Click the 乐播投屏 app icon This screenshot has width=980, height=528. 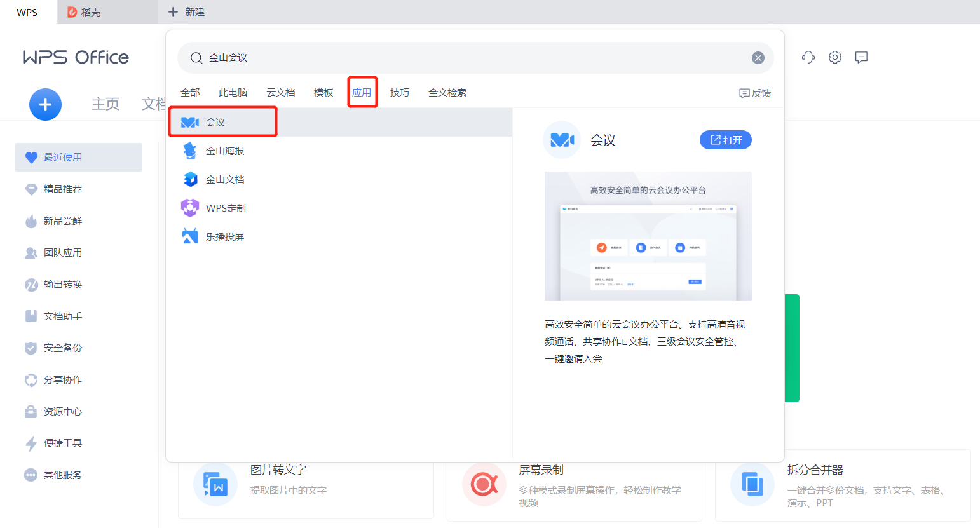(x=190, y=236)
